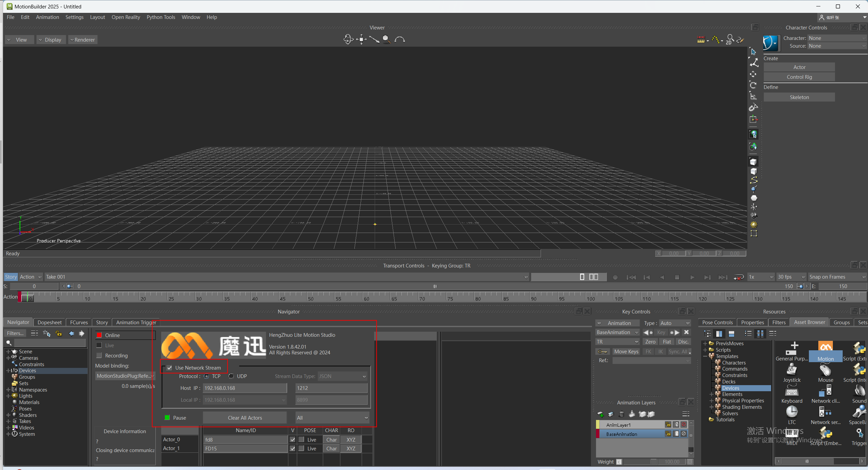This screenshot has width=868, height=470.
Task: Open the Character None dropdown
Action: click(837, 38)
